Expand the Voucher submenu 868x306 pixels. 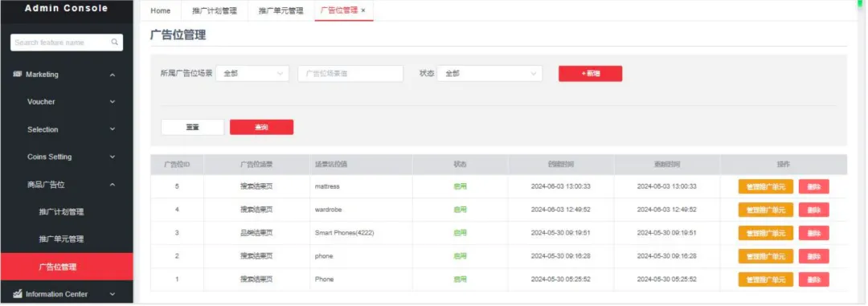[113, 102]
